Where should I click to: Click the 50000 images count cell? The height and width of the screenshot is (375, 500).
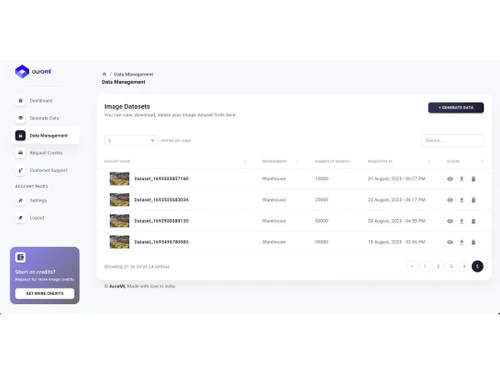point(322,221)
